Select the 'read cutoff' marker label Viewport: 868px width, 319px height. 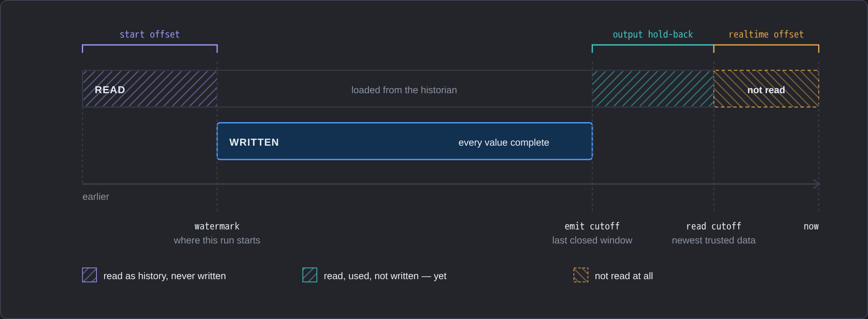click(x=714, y=226)
